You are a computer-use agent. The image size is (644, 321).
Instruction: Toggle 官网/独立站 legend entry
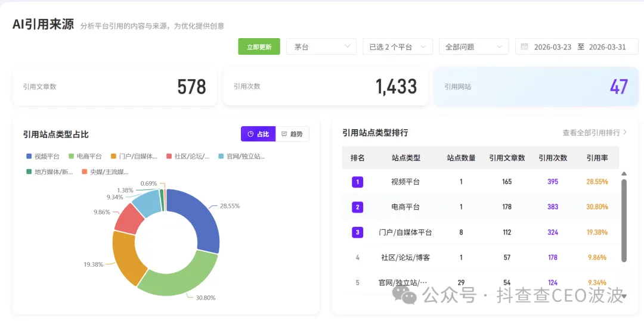tap(241, 156)
